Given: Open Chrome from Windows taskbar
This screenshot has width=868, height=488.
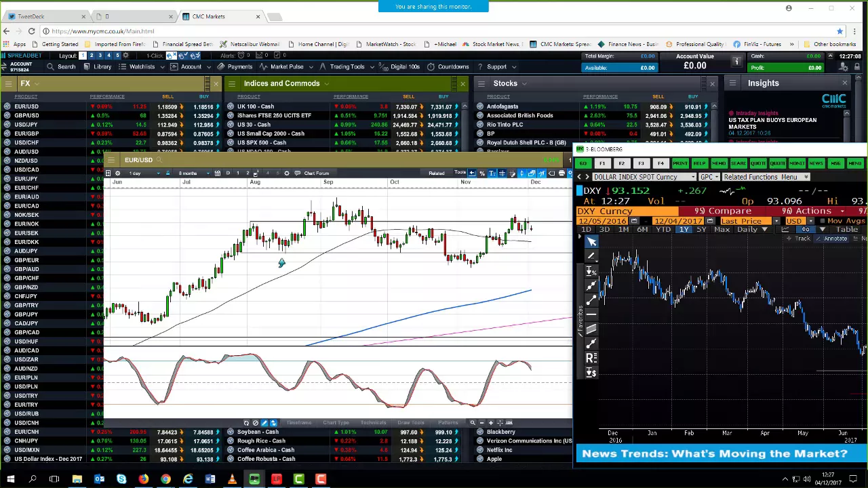Looking at the screenshot, I should tap(165, 480).
